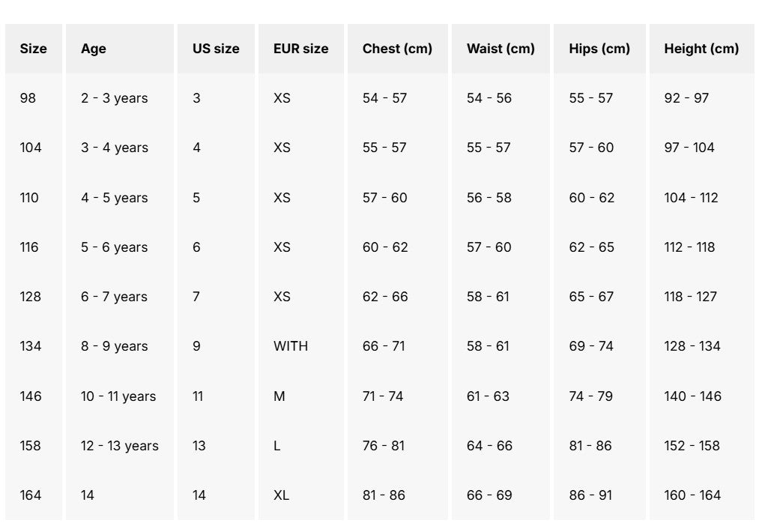The image size is (765, 532).
Task: Select the Waist (cm) header cell
Action: (501, 49)
